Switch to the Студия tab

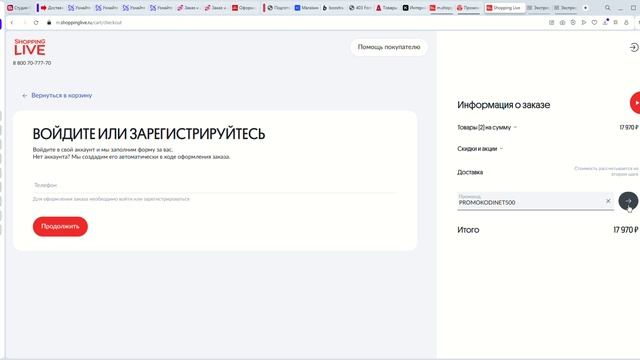[18, 8]
